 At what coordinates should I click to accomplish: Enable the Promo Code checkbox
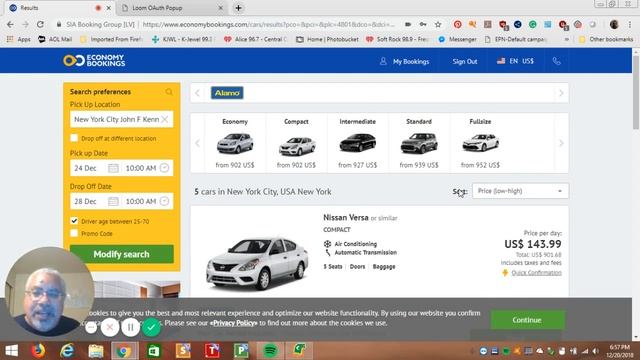click(74, 233)
